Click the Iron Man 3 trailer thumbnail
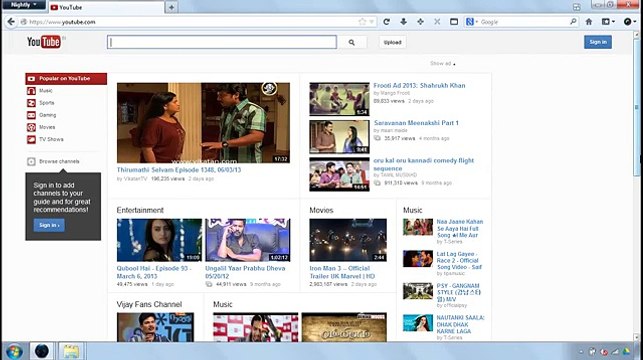The height and width of the screenshot is (360, 643). [x=348, y=240]
